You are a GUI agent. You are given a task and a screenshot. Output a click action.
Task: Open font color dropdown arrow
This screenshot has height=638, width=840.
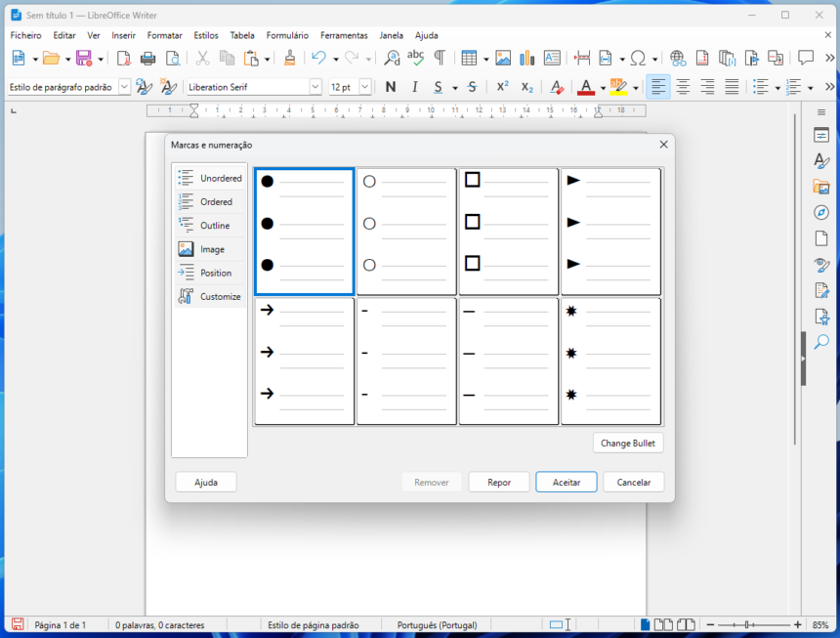pos(603,88)
